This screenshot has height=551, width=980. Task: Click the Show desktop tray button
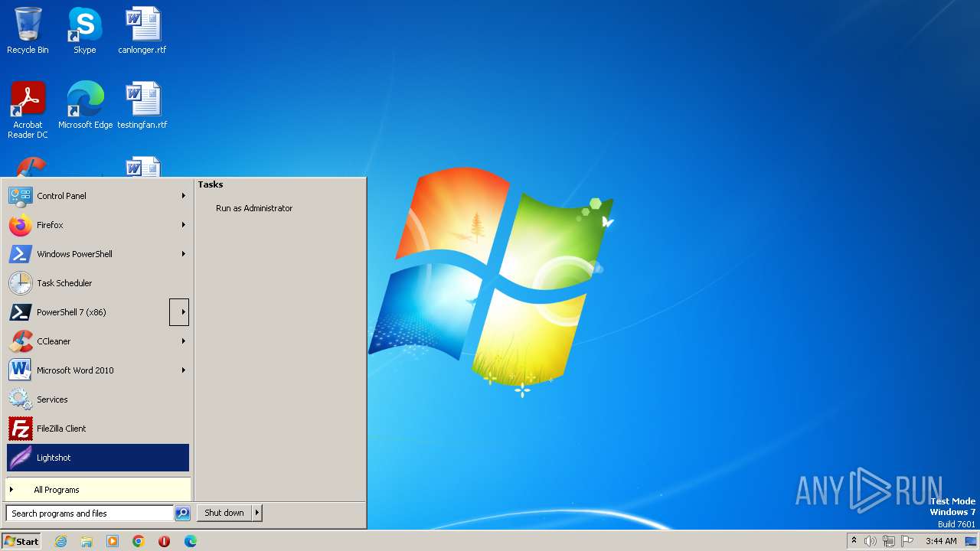(x=971, y=541)
